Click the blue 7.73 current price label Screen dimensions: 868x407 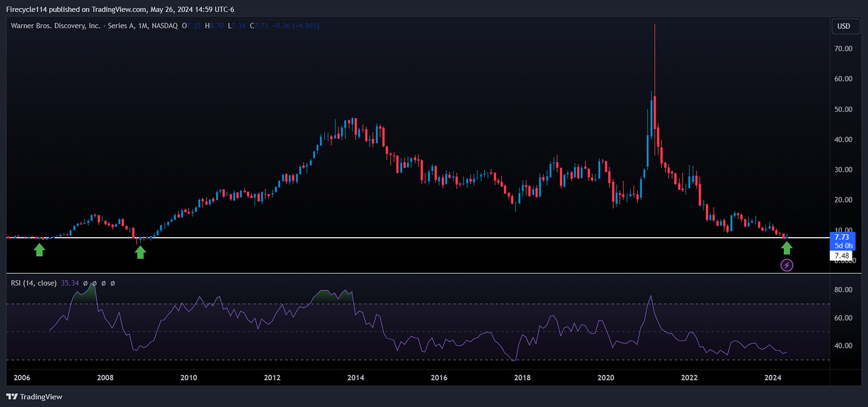tap(842, 237)
